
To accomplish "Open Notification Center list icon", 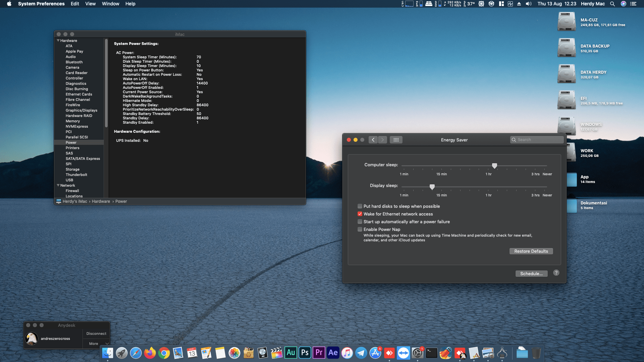I will pos(633,4).
